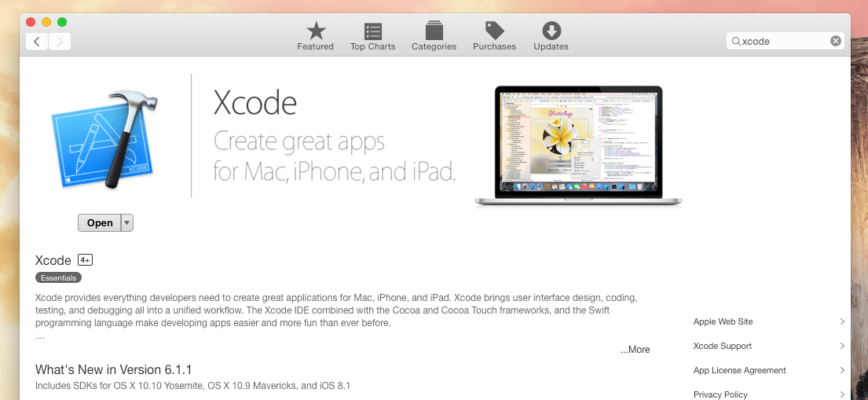
Task: Click "Create great apps" banner tagline
Action: click(x=299, y=141)
